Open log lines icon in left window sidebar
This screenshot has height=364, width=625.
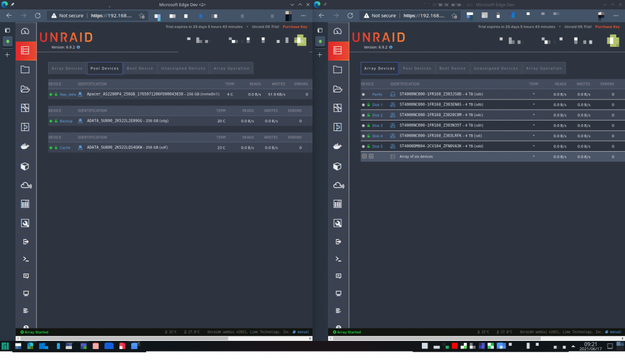(x=26, y=311)
